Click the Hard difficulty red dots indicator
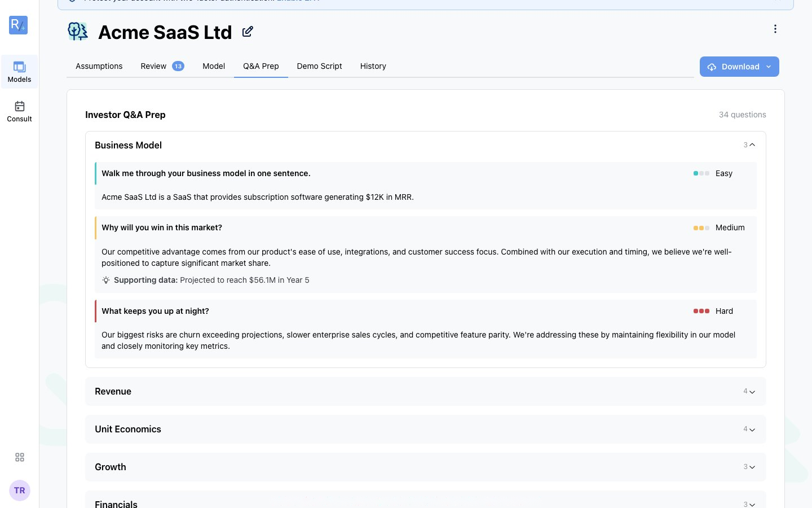 (701, 311)
